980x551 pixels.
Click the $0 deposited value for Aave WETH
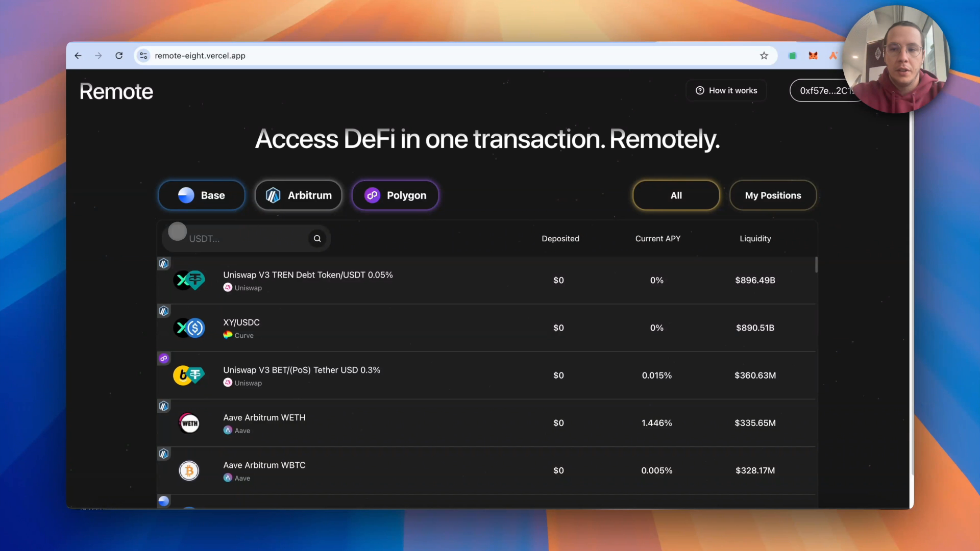point(559,423)
